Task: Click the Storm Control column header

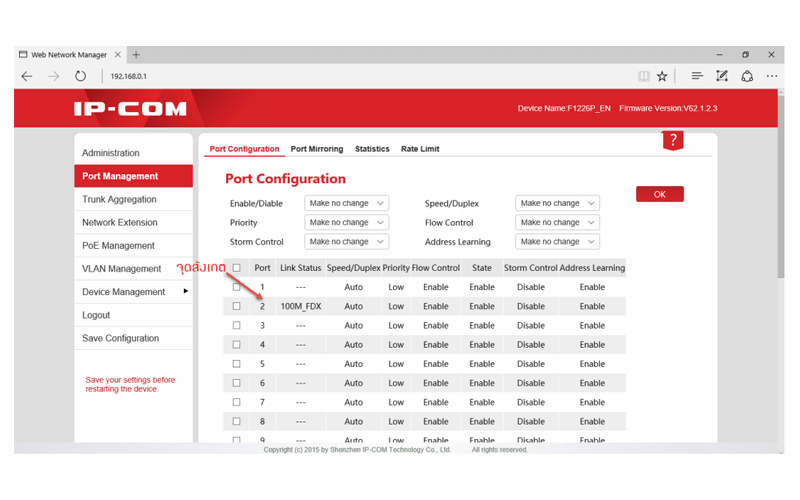Action: click(531, 268)
